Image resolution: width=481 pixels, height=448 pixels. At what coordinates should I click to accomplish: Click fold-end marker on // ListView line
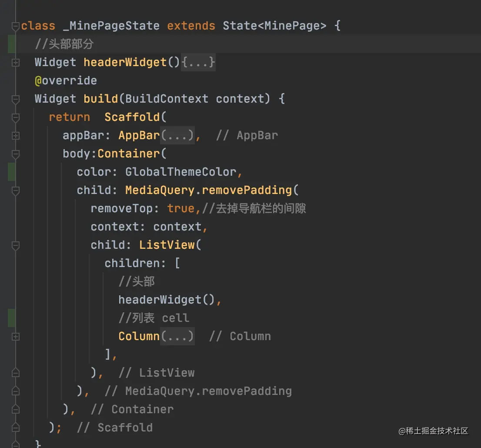[15, 372]
